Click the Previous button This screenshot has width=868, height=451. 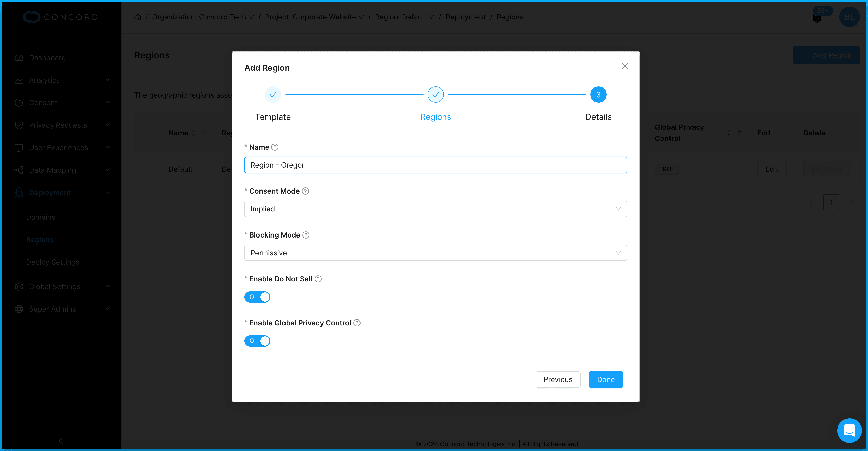558,379
